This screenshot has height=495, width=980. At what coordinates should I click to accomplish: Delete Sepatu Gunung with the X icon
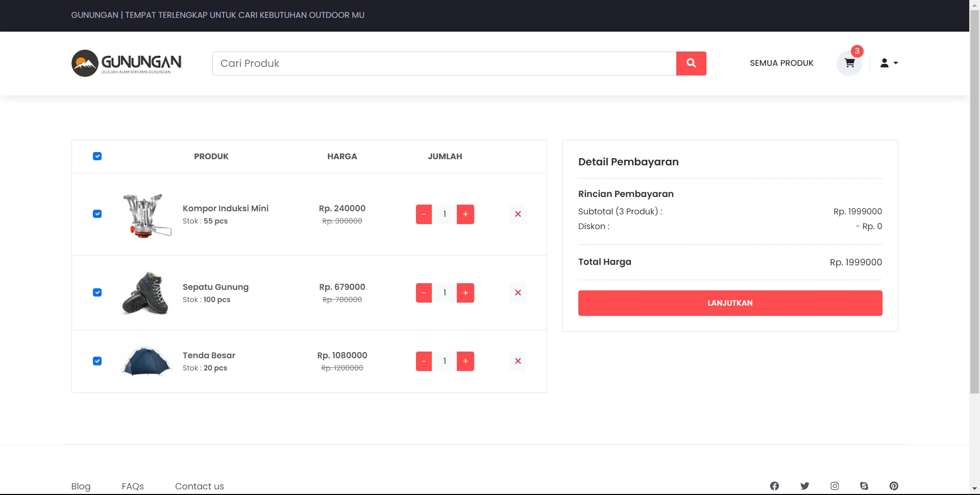[518, 293]
